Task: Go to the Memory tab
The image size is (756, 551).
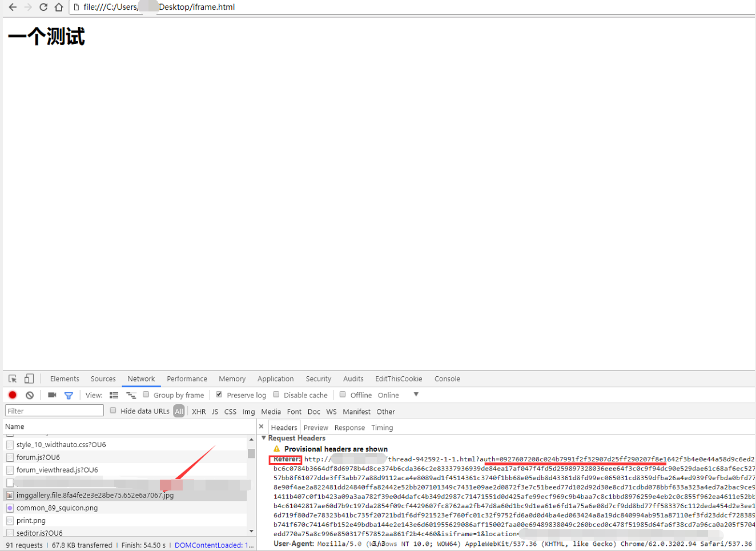Action: click(232, 379)
